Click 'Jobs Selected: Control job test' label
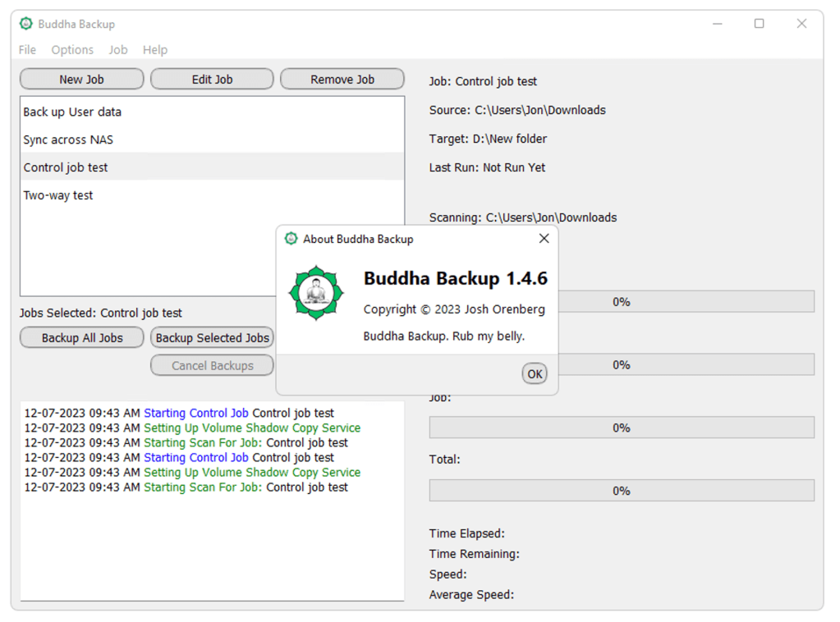The width and height of the screenshot is (840, 622). click(101, 313)
